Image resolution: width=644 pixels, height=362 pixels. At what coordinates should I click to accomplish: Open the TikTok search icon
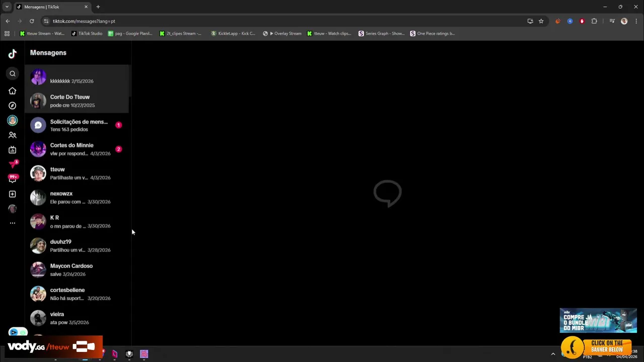pos(13,74)
